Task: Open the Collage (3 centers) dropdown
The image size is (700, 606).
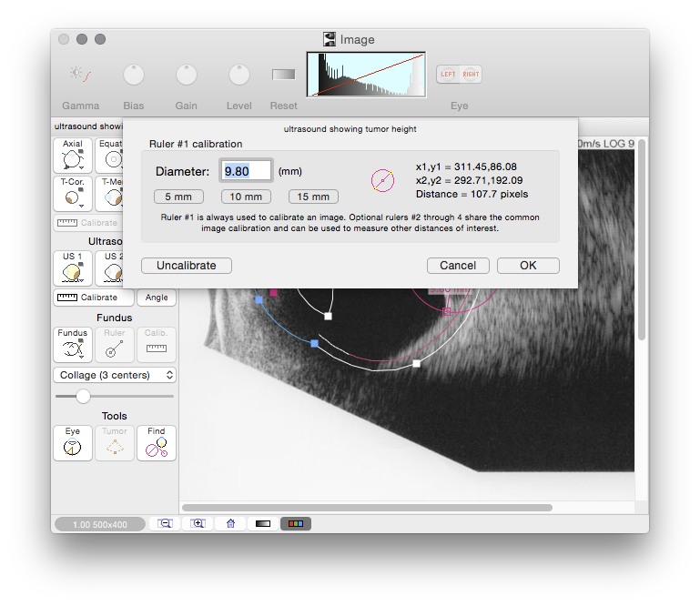Action: point(115,375)
